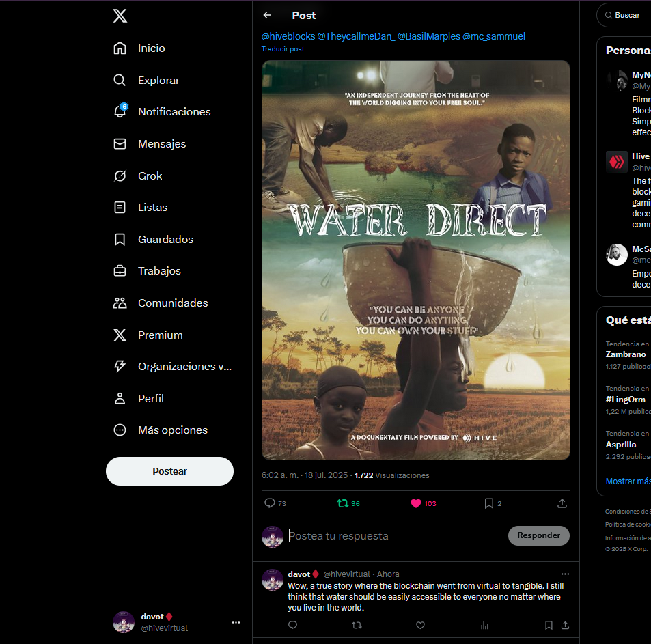Screen dimensions: 651x644
Task: Open more options on davot reply
Action: (565, 574)
